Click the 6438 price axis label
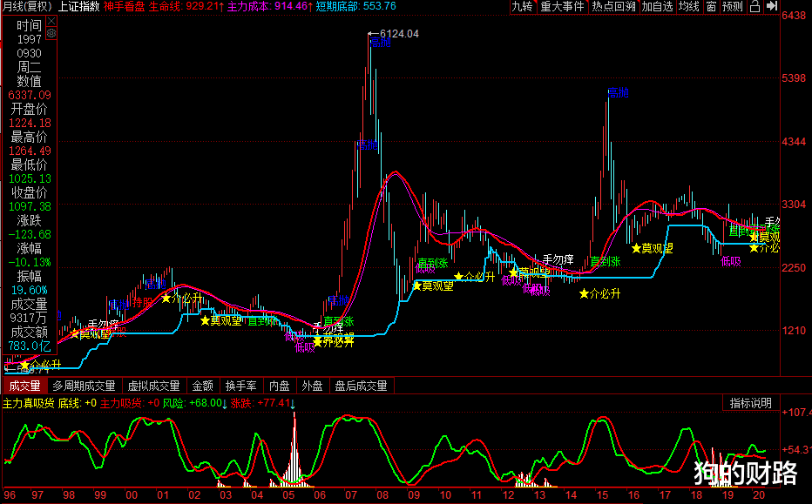The image size is (812, 504). (x=794, y=15)
